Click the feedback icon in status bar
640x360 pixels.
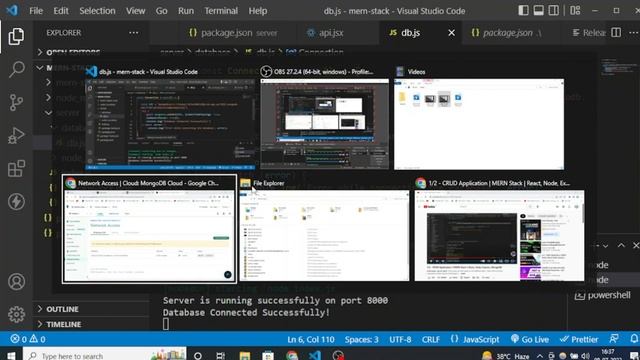pos(614,339)
